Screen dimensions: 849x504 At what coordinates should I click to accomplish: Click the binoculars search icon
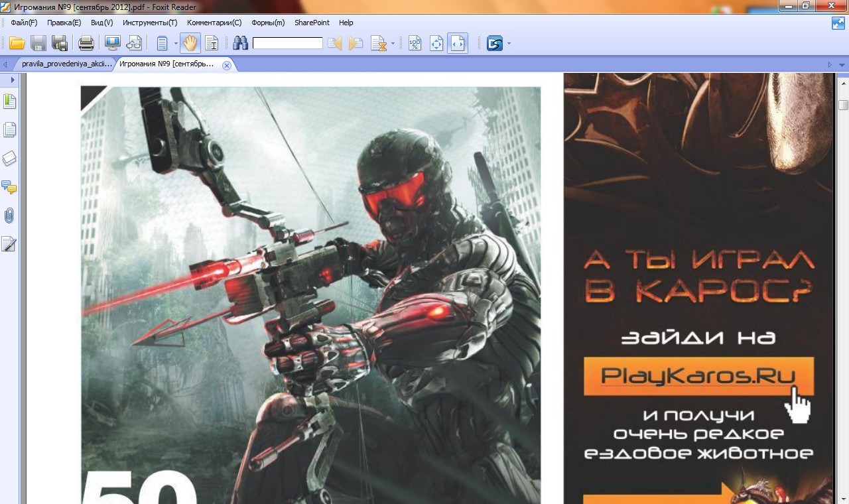click(240, 44)
